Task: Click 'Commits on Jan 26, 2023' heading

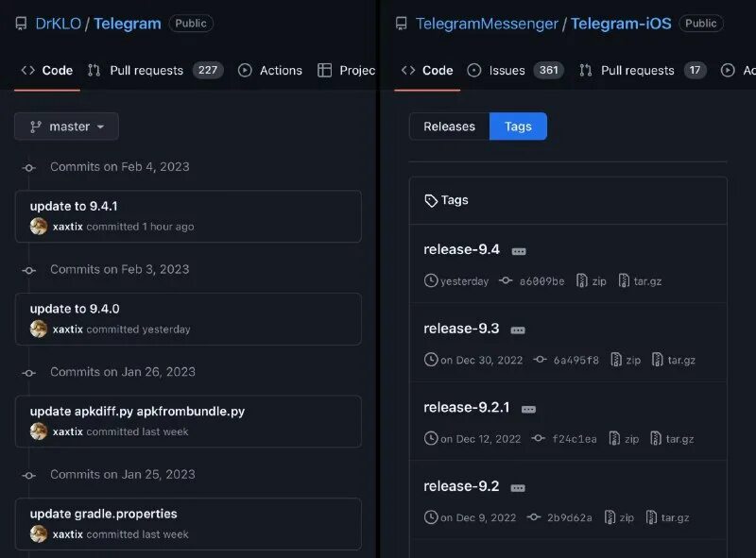Action: [123, 372]
